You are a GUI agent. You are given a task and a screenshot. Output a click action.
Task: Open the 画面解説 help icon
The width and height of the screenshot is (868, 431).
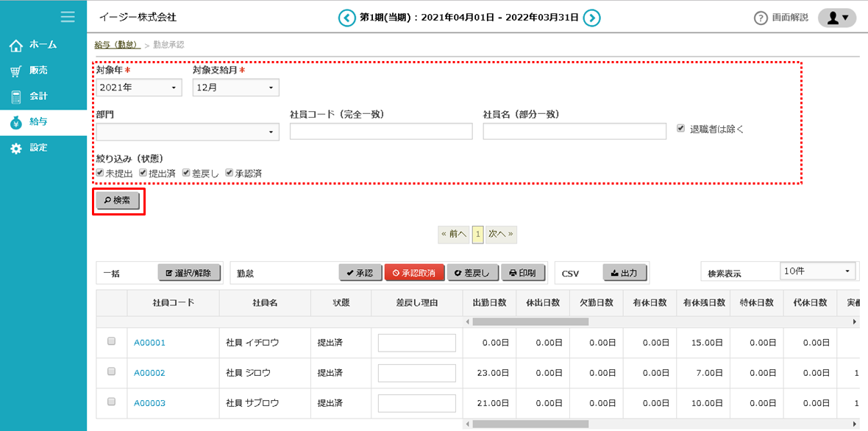click(761, 18)
